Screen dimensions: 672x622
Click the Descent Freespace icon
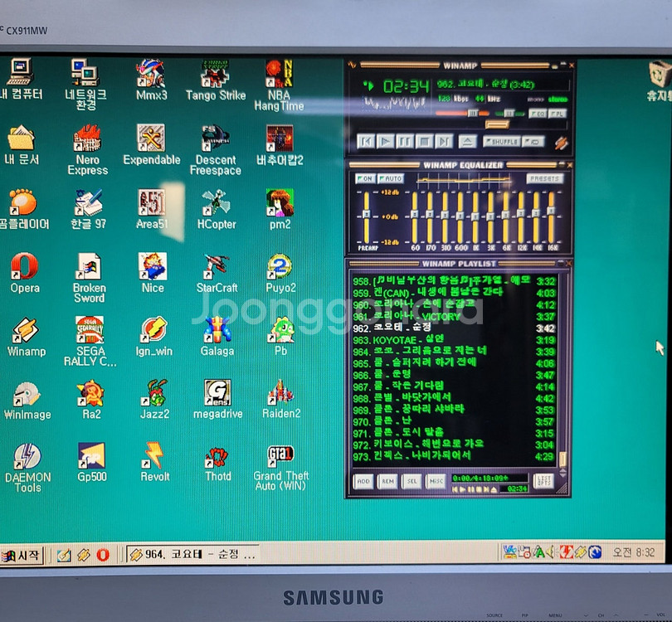(x=216, y=149)
